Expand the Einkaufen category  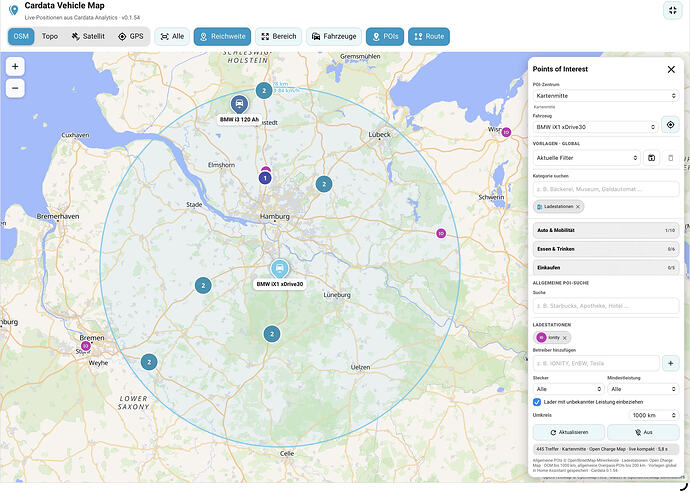click(x=606, y=268)
